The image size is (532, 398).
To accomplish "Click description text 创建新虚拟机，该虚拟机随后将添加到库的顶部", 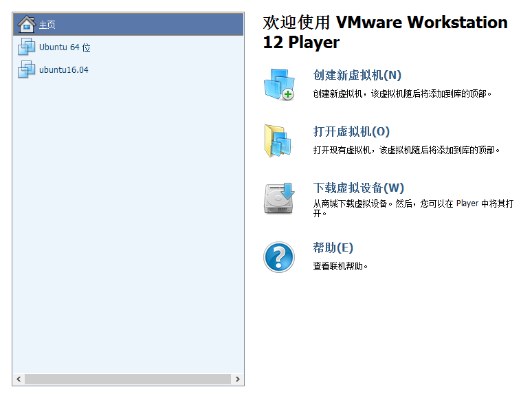I will click(x=402, y=93).
